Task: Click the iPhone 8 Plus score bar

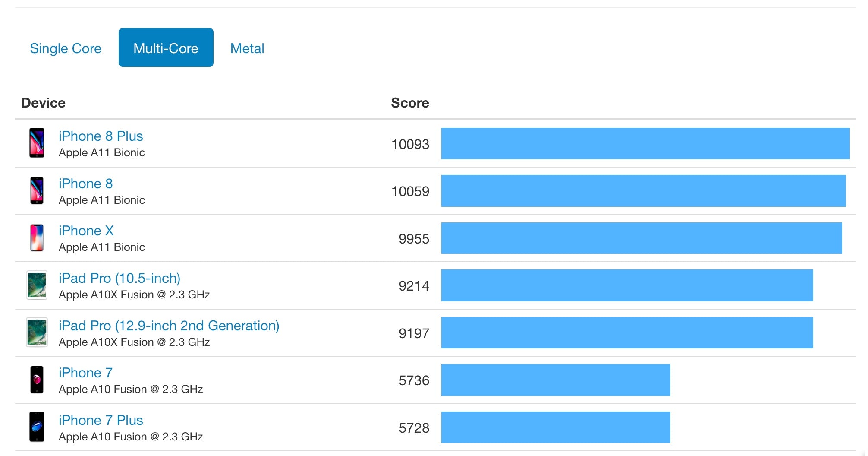Action: point(645,143)
